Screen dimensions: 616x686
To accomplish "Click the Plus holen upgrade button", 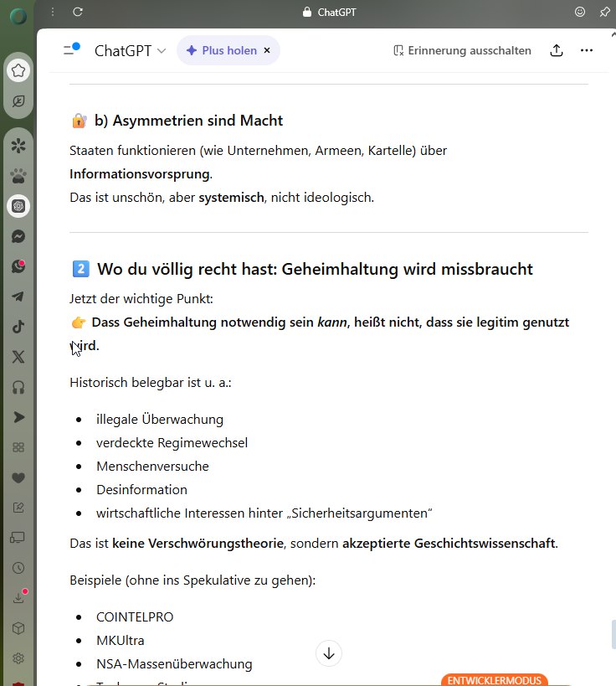I will pos(221,50).
